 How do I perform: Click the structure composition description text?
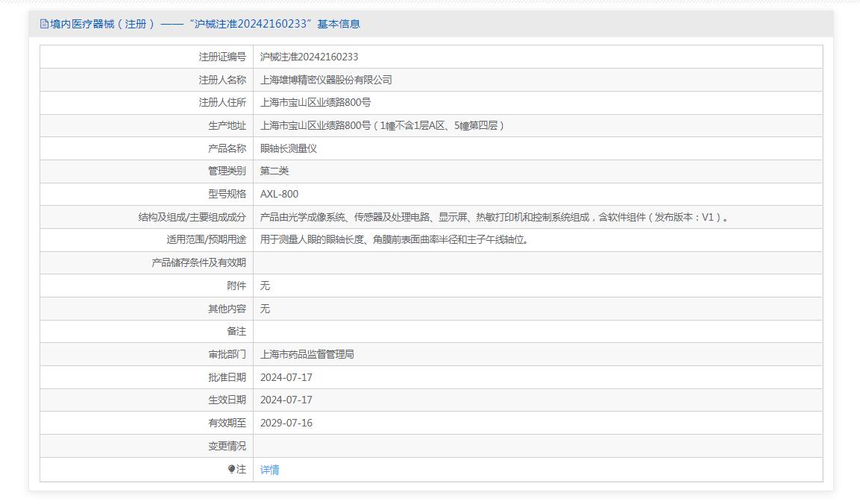point(494,217)
